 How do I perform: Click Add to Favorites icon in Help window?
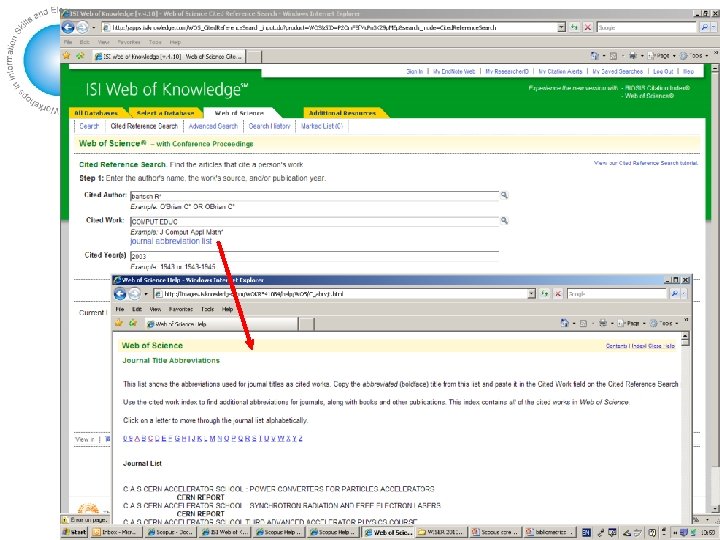133,323
